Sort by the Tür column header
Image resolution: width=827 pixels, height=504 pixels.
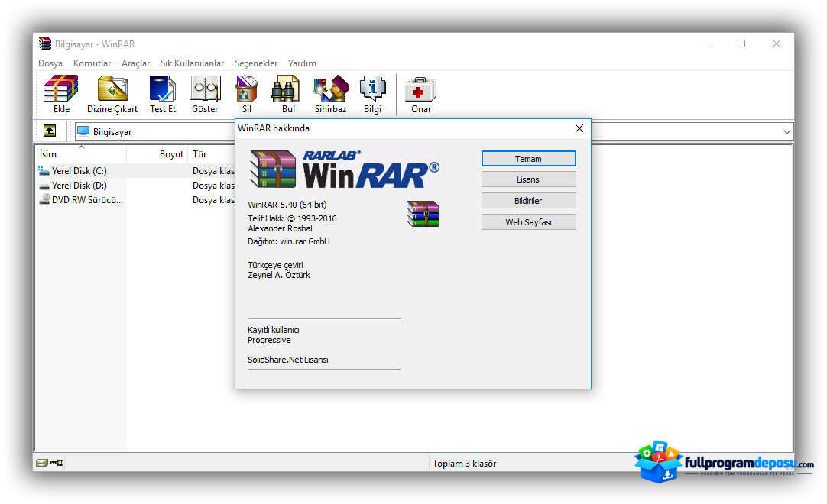[x=211, y=154]
